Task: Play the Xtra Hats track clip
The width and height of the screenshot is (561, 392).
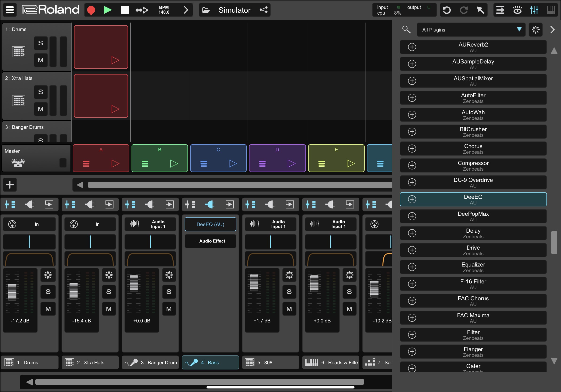Action: (115, 109)
